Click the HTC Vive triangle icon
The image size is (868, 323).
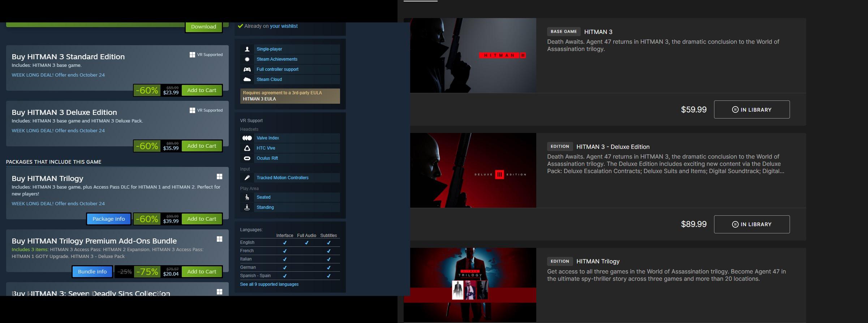[x=247, y=148]
